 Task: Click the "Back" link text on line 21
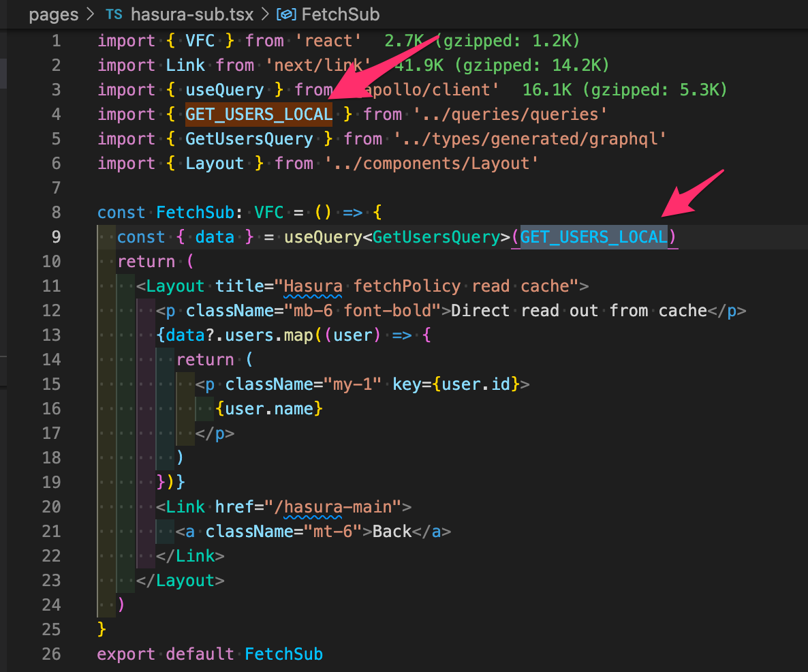pyautogui.click(x=392, y=531)
